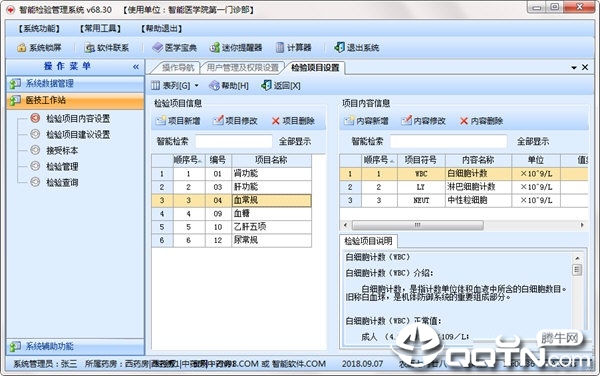This screenshot has height=376, width=600.
Task: Open the 【常用工具】 menu
Action: coord(100,29)
